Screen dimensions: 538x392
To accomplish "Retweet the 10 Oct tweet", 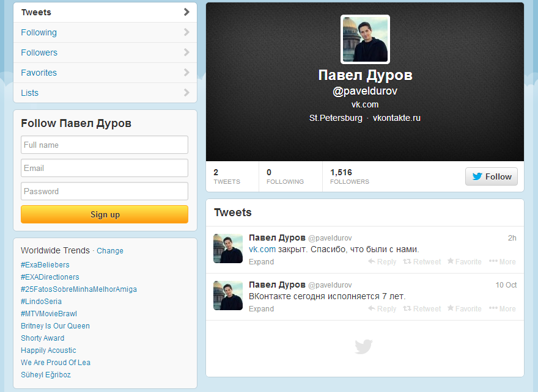I will pos(422,309).
